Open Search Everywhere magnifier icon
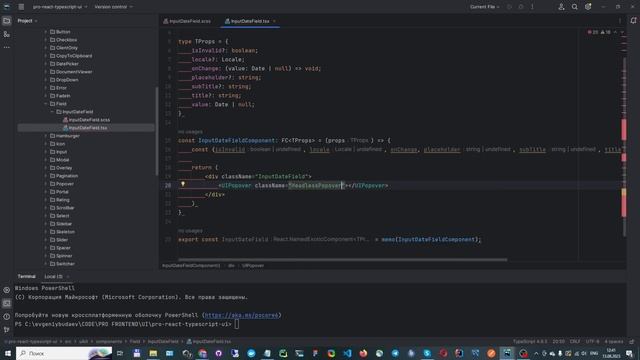This screenshot has height=360, width=640. coord(574,7)
